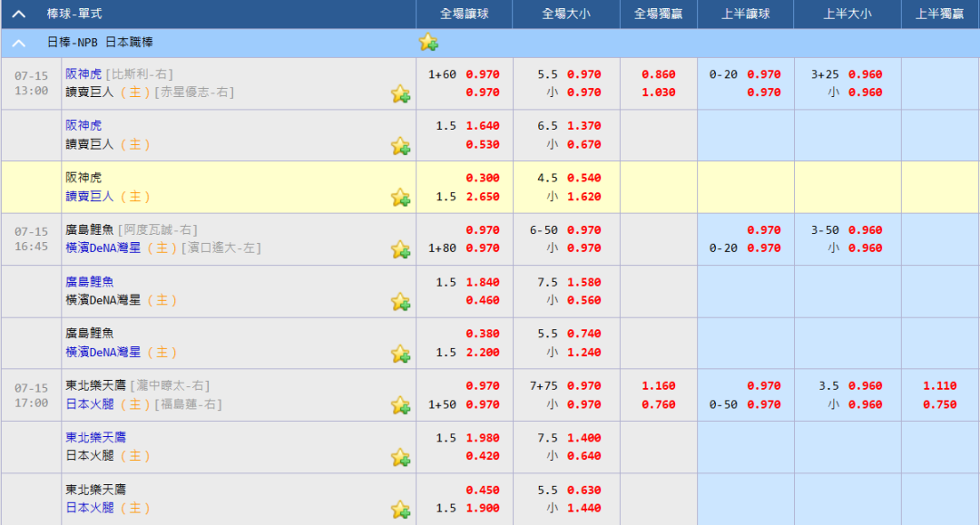This screenshot has width=980, height=525.
Task: Select the 全場獨贏 column header
Action: coord(659,14)
